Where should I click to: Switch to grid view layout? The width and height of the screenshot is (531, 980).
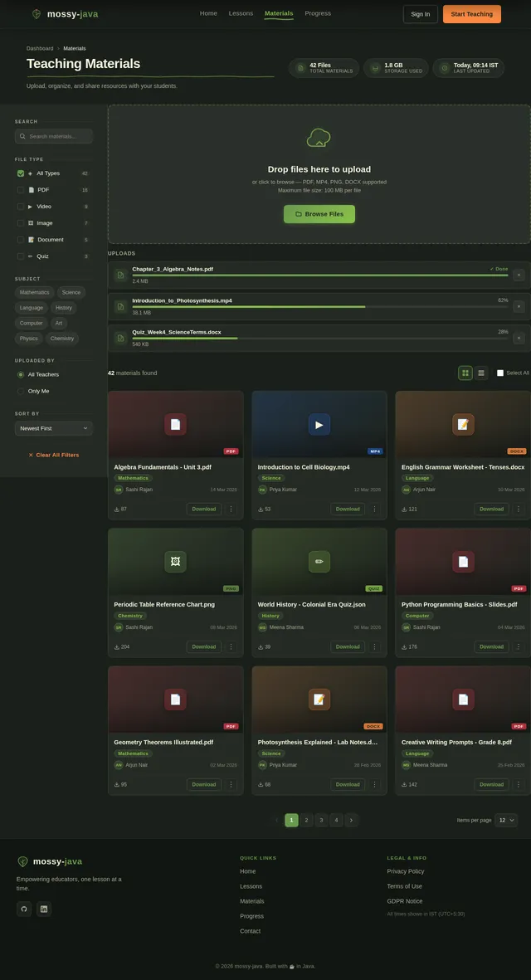coord(465,373)
